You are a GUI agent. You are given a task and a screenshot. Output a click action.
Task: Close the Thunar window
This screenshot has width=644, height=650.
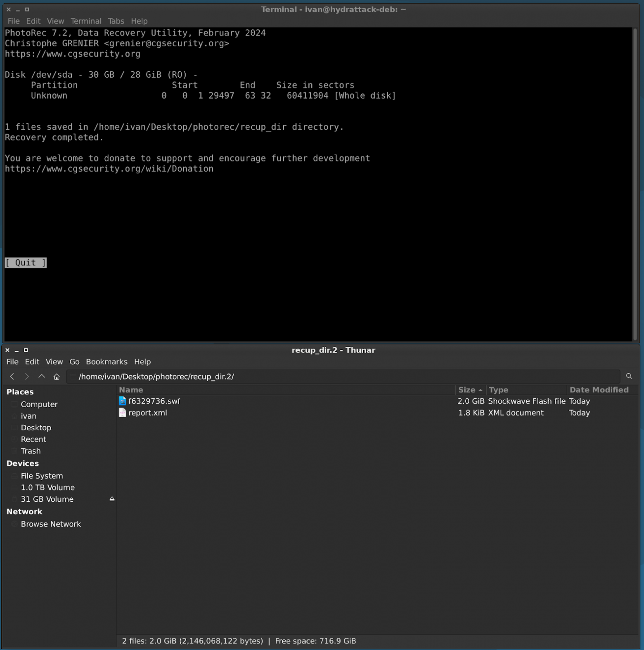pyautogui.click(x=7, y=350)
